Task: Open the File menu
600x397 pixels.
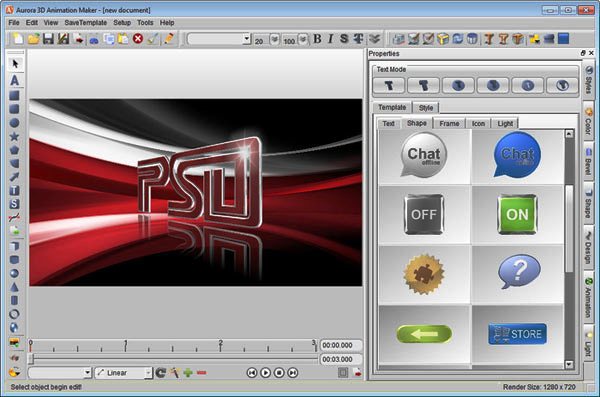Action: 14,23
